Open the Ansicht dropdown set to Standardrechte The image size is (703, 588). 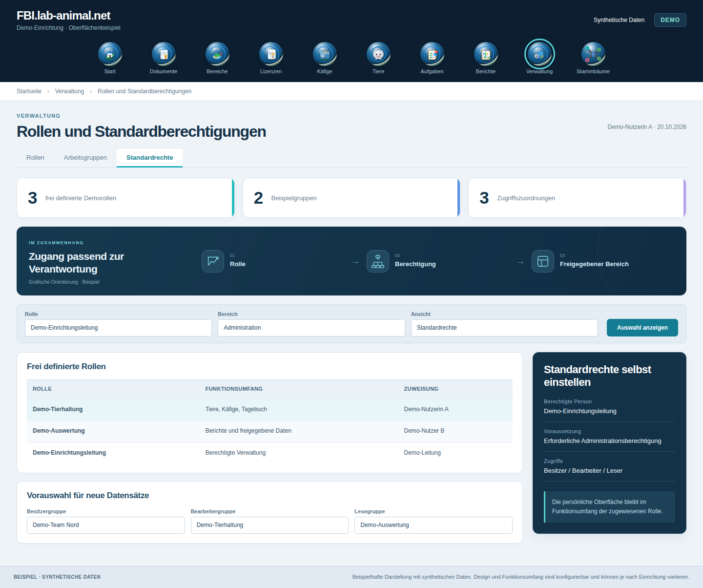pyautogui.click(x=504, y=328)
